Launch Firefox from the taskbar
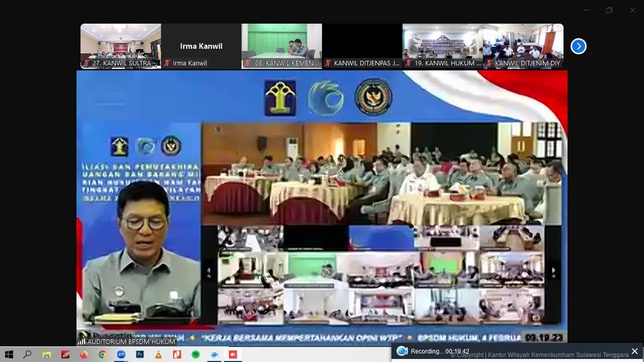 84,354
